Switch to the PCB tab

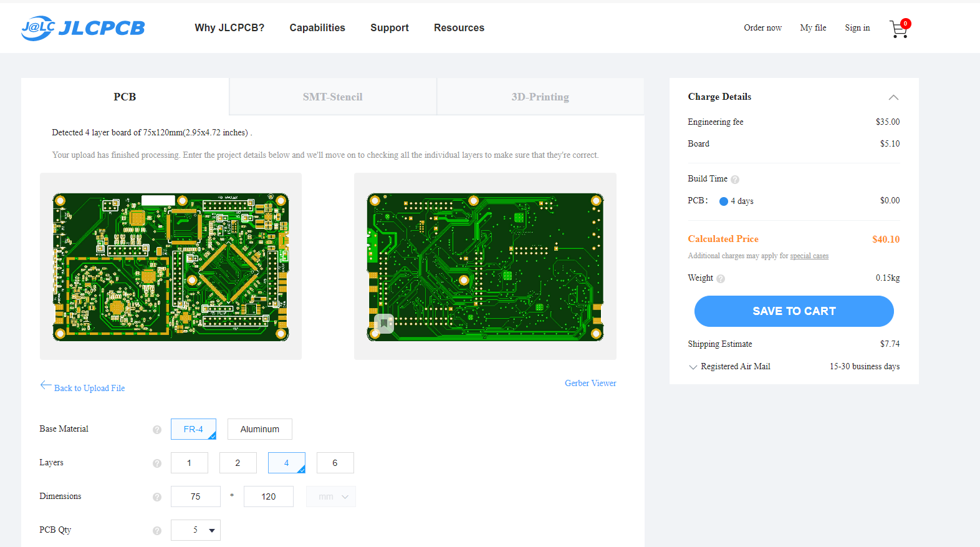[125, 97]
